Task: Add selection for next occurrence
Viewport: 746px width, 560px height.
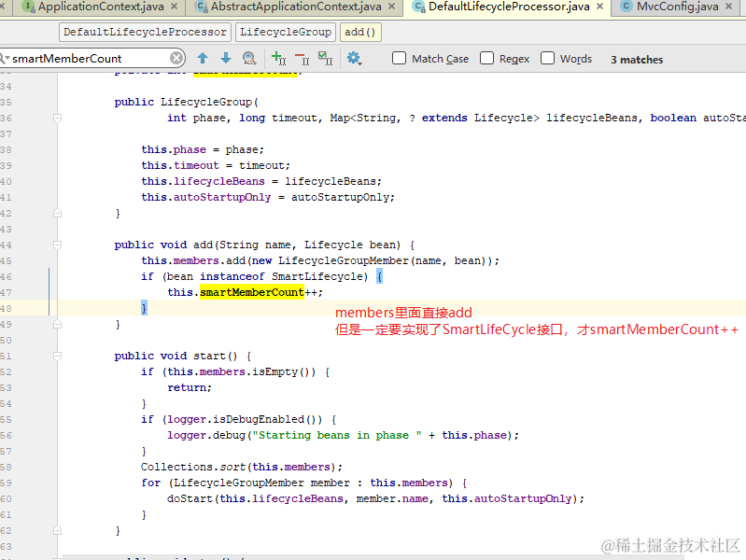Action: click(278, 59)
